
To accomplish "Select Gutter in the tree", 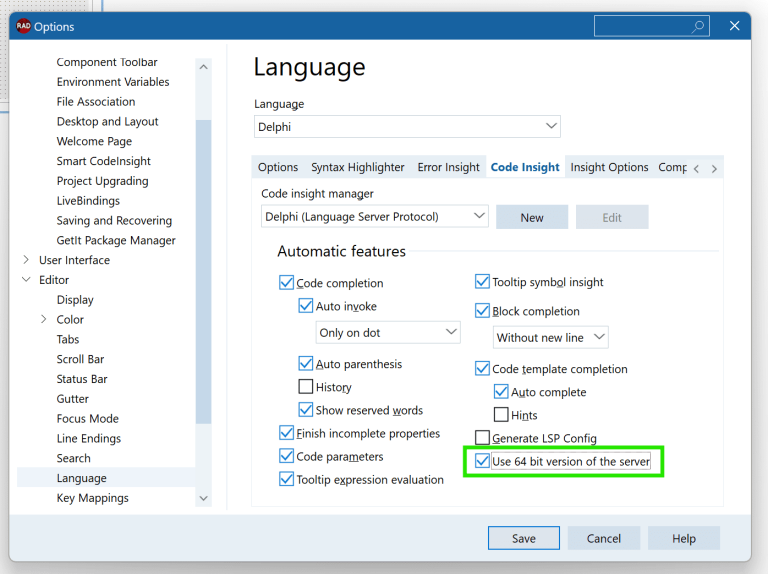I will coord(72,399).
